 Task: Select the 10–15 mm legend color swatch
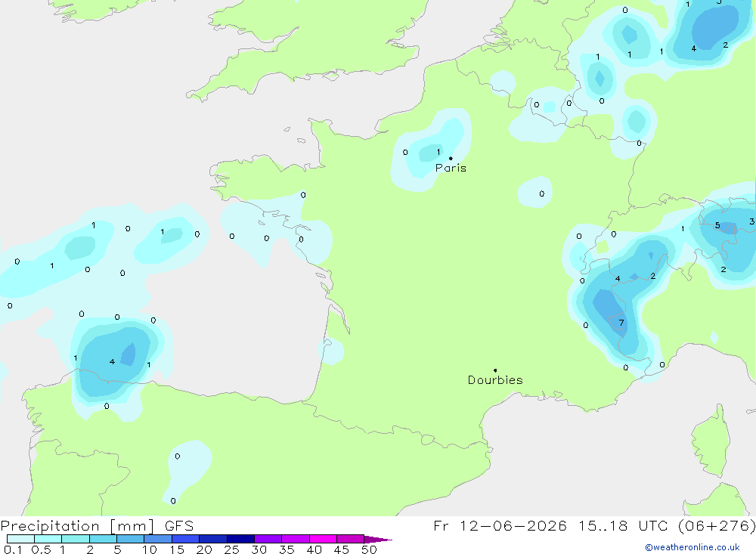pos(158,539)
